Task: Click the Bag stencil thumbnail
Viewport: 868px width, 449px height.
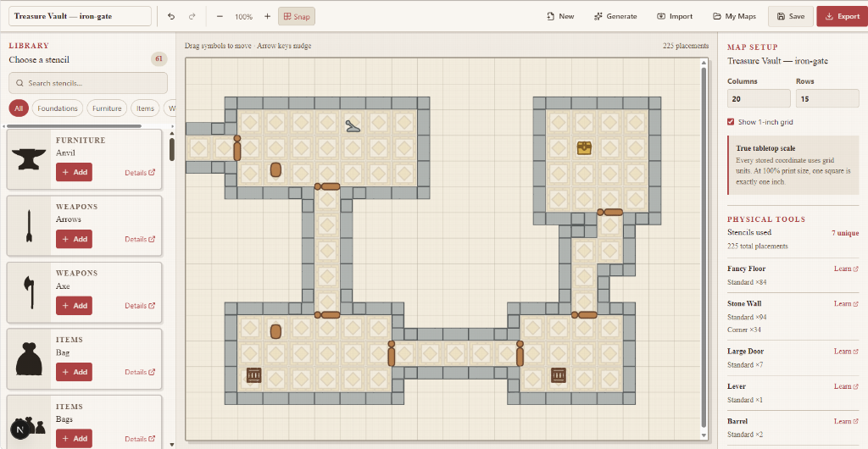Action: pos(29,359)
